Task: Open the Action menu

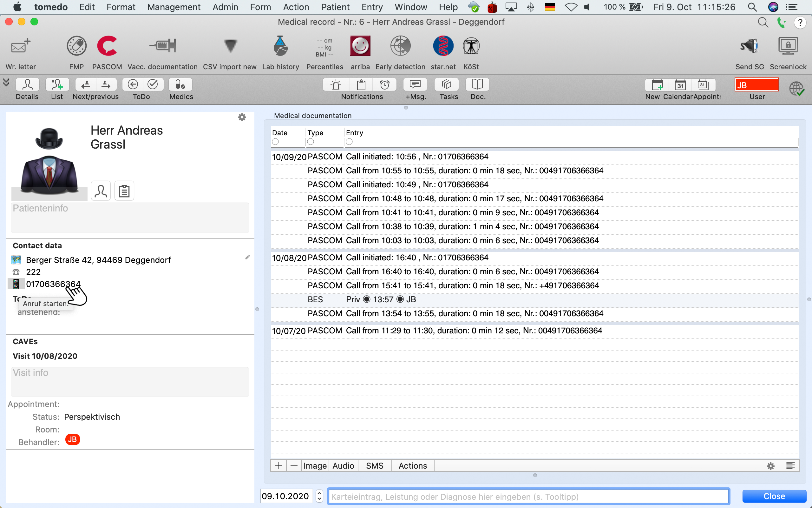Action: pyautogui.click(x=296, y=7)
